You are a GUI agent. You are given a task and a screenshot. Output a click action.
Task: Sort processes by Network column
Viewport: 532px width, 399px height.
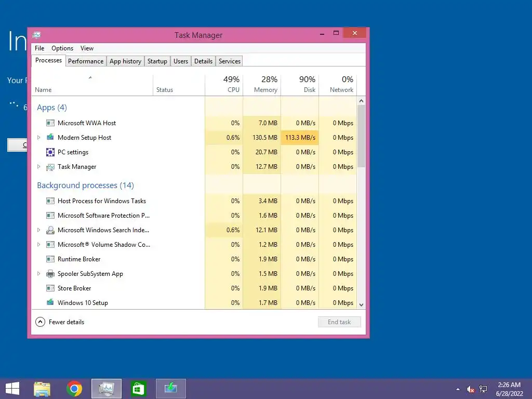pyautogui.click(x=338, y=85)
